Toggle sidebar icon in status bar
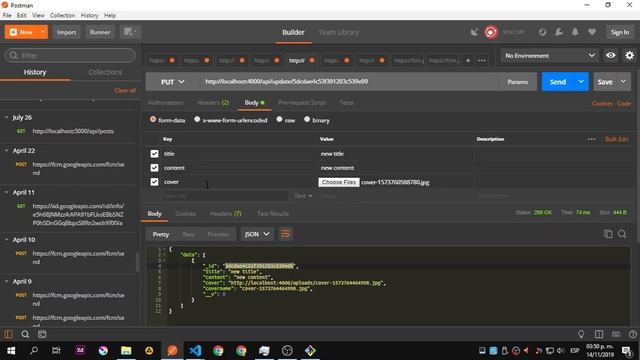This screenshot has width=640, height=360. click(x=8, y=334)
